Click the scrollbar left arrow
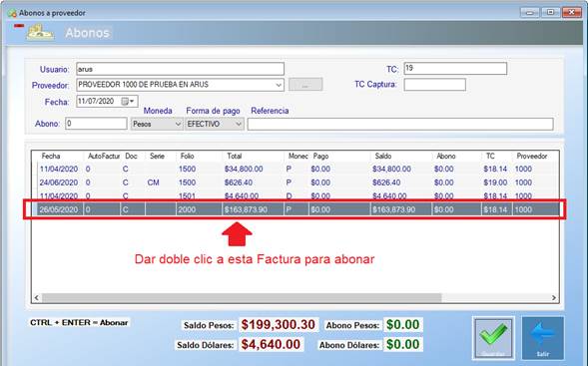Screen dimensions: 588x366 point(36,298)
